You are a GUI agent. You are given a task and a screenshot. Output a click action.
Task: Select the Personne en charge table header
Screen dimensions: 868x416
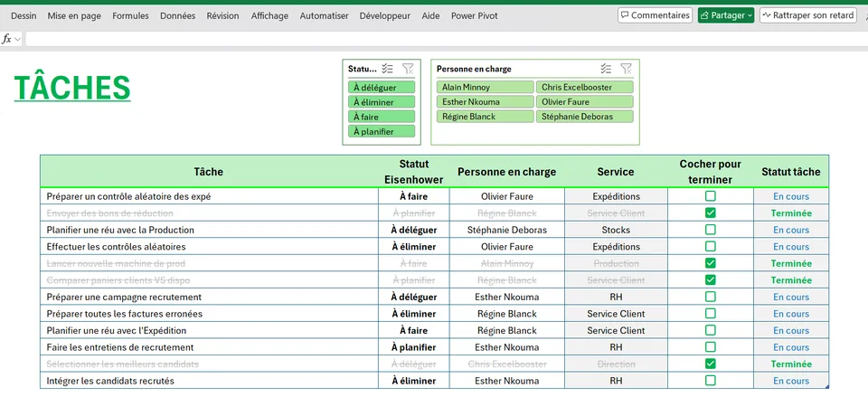point(507,172)
